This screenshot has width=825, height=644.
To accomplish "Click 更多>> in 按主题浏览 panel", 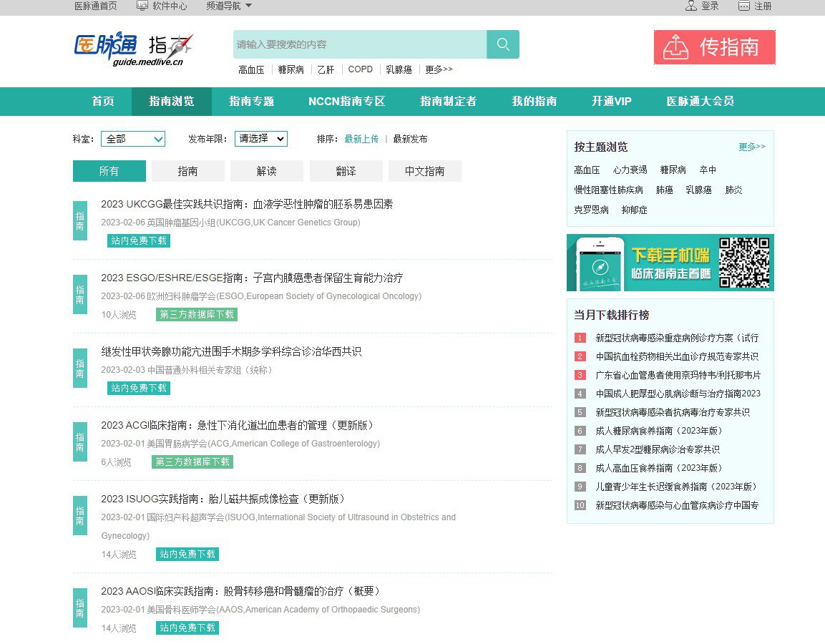I will pos(752,146).
